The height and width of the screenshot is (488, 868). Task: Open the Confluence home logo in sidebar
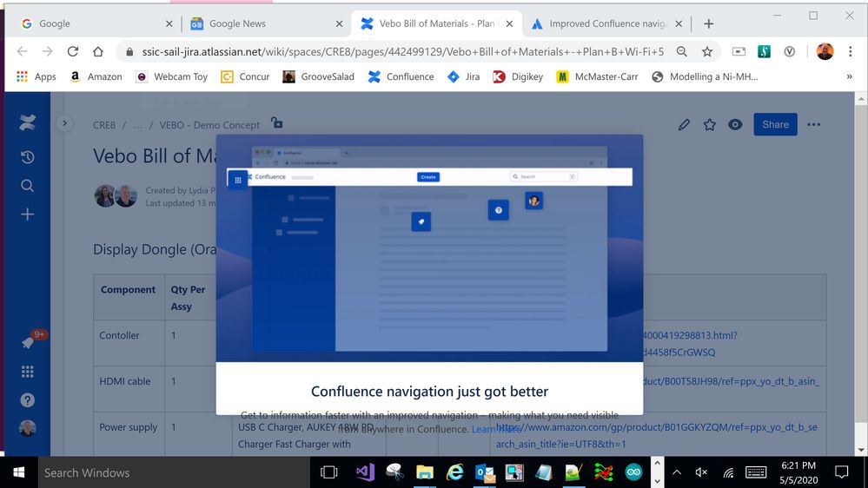(27, 122)
